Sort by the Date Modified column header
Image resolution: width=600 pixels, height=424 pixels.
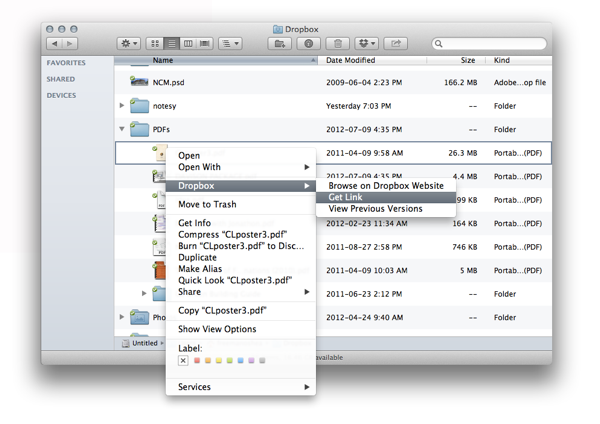click(372, 60)
